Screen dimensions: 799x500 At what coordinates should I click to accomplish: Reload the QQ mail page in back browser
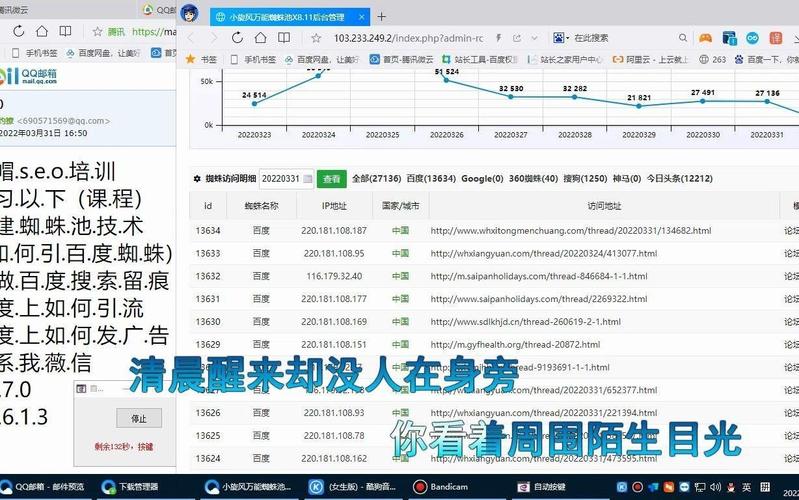[x=19, y=31]
